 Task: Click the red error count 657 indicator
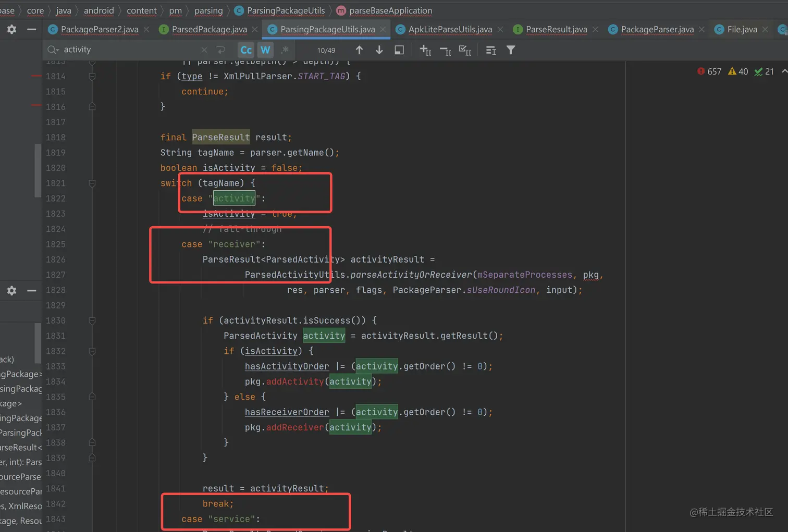(709, 71)
